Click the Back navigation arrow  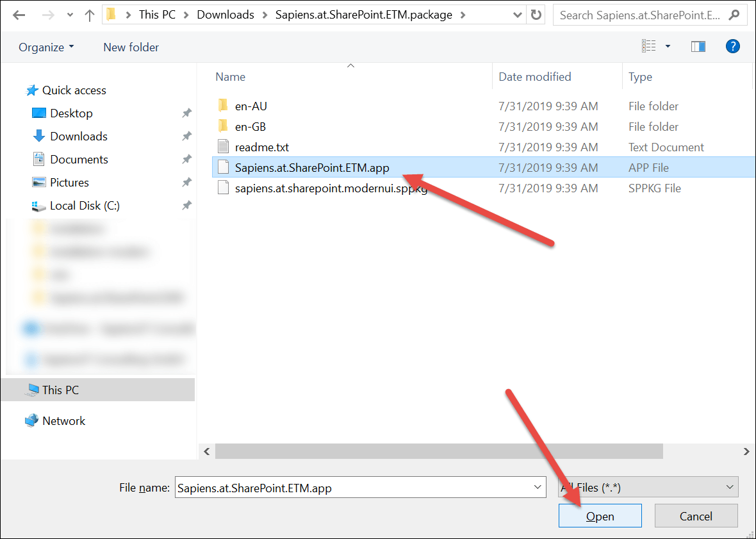click(19, 15)
